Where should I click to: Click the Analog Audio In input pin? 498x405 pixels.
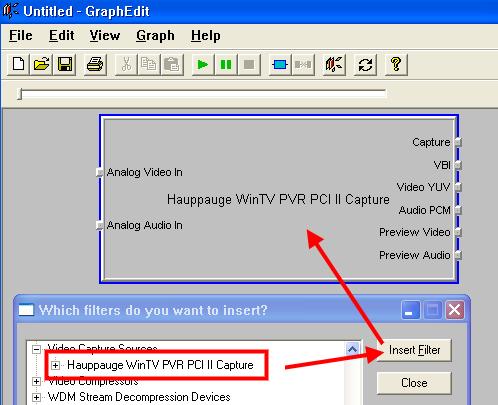[x=99, y=225]
